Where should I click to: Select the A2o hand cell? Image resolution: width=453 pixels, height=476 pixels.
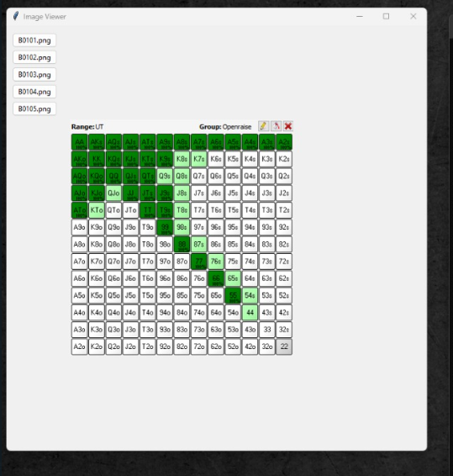80,346
